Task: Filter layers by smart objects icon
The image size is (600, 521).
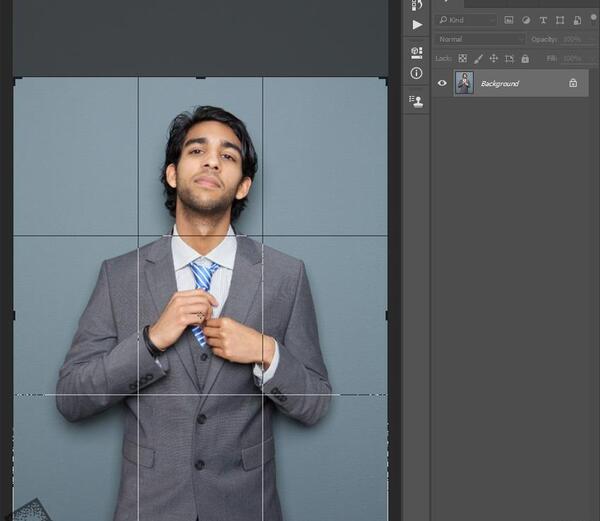Action: pos(577,20)
